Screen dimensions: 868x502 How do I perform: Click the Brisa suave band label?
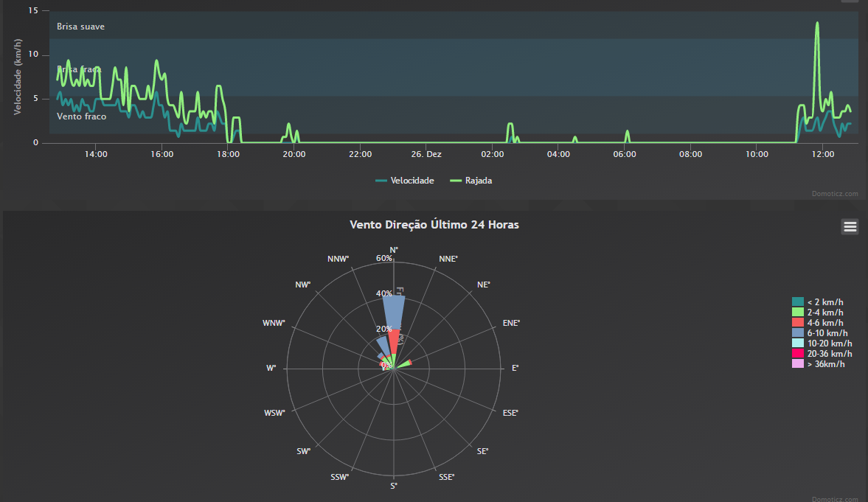click(x=80, y=27)
